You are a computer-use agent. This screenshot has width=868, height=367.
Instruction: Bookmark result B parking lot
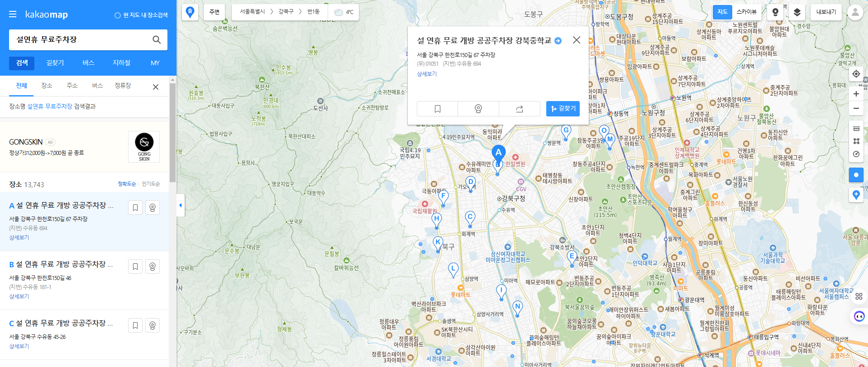(135, 266)
